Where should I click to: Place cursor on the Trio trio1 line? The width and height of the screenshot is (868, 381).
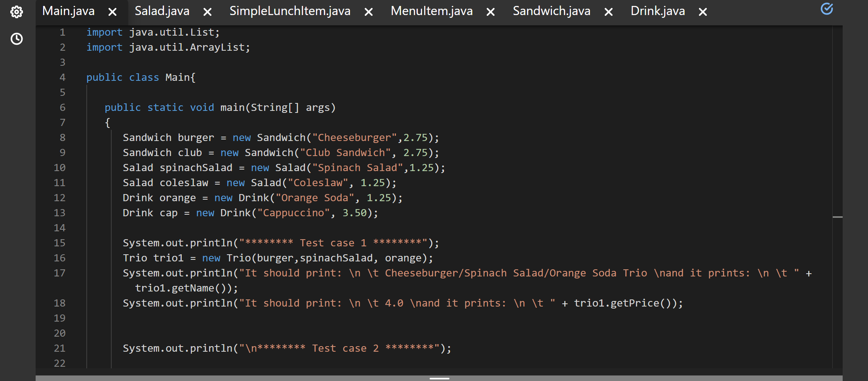pyautogui.click(x=277, y=258)
